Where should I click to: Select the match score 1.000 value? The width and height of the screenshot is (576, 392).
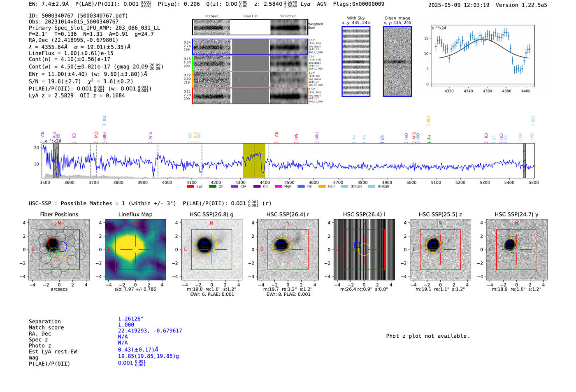(126, 325)
